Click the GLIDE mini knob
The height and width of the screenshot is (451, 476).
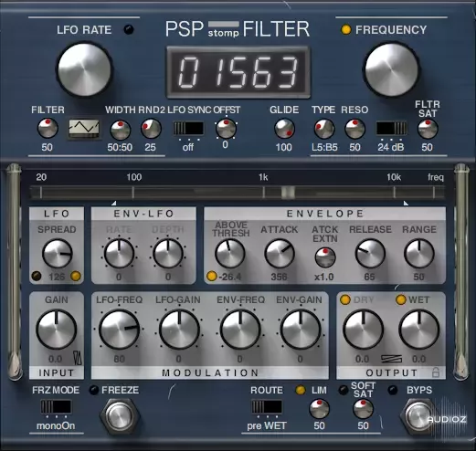(284, 129)
